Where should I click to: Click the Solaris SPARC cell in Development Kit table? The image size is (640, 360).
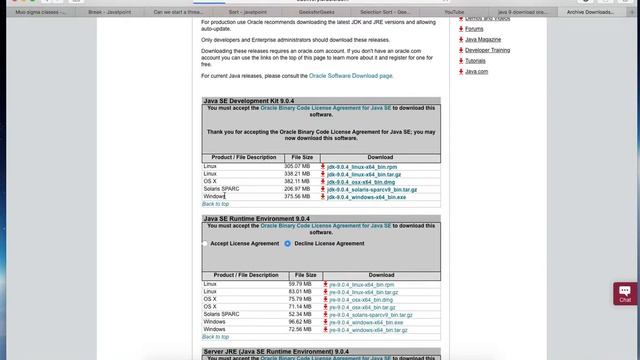[x=222, y=189]
